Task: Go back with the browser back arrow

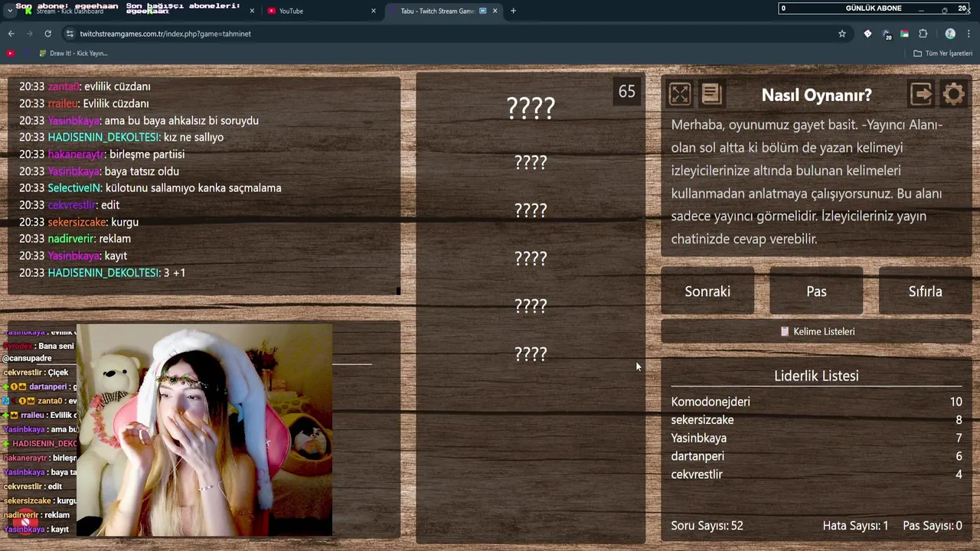Action: pos(11,34)
